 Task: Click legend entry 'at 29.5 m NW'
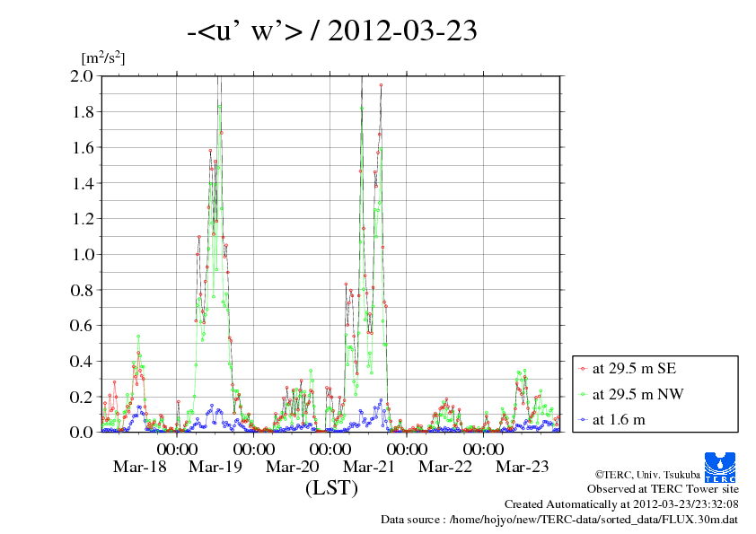click(637, 394)
